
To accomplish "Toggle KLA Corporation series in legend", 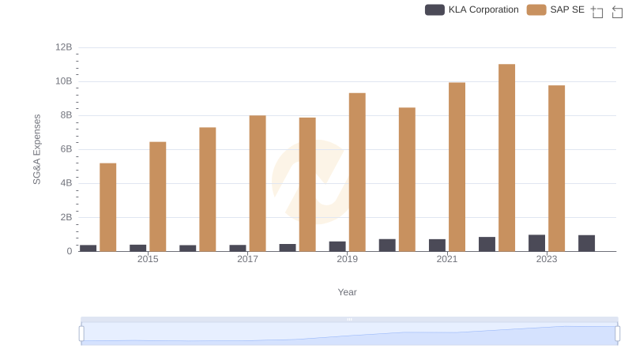I will click(472, 9).
